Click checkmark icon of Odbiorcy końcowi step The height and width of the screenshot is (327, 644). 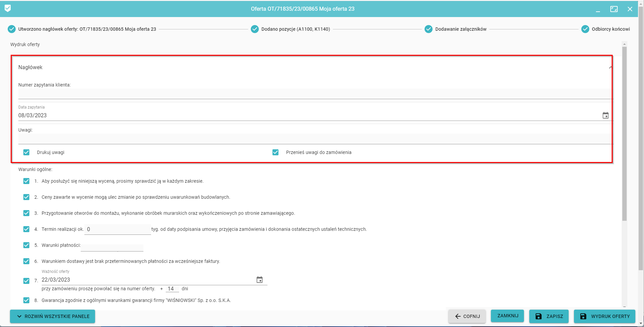[x=585, y=29]
